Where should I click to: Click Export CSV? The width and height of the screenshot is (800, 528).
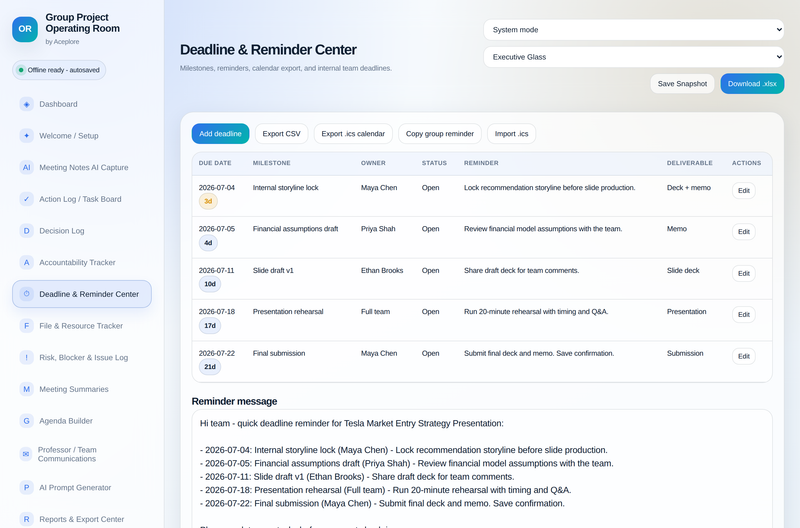pos(282,134)
